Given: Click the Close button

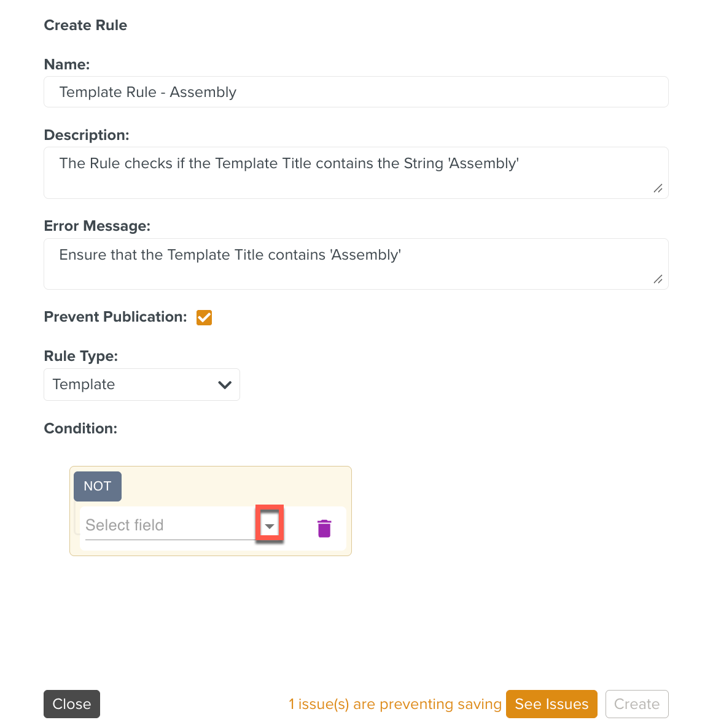Looking at the screenshot, I should pos(72,704).
